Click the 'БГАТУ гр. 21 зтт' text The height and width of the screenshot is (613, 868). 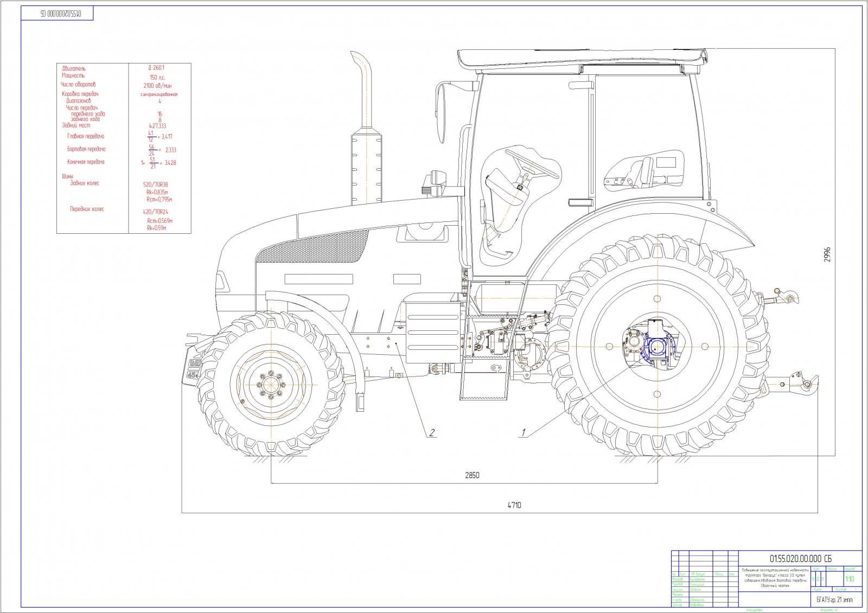pos(835,600)
